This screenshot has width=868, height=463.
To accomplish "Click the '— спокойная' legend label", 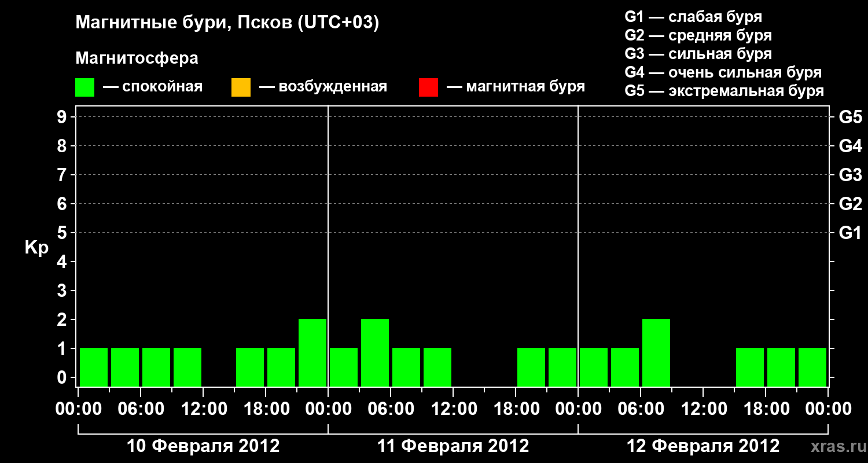I will point(153,87).
